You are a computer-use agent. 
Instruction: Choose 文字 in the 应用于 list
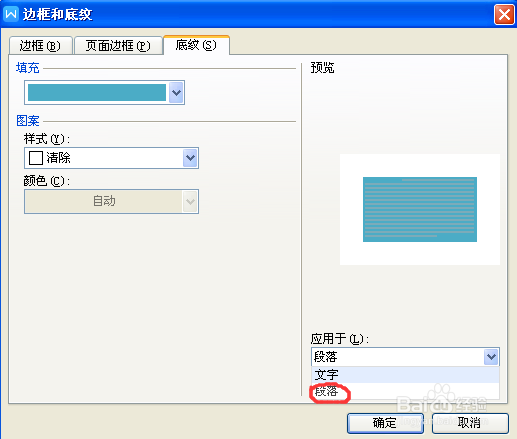click(x=405, y=375)
